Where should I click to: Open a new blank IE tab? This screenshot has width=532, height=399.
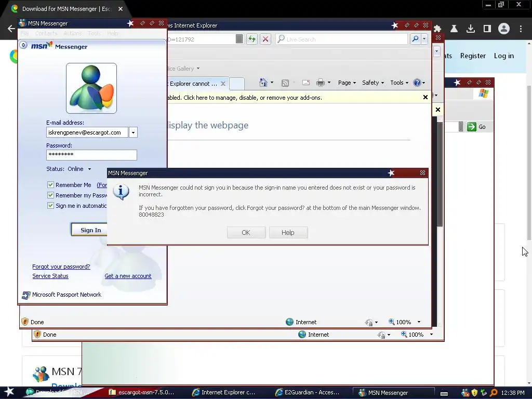237,84
